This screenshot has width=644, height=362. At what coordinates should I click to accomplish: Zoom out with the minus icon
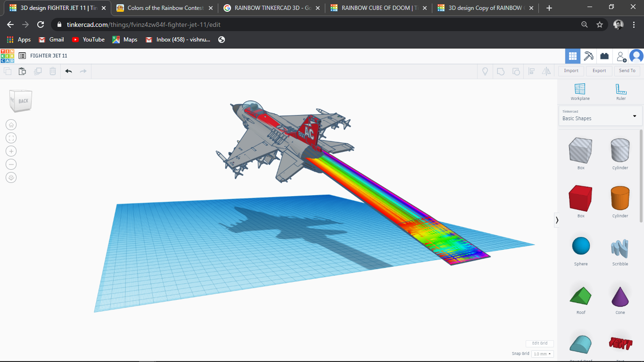(11, 164)
